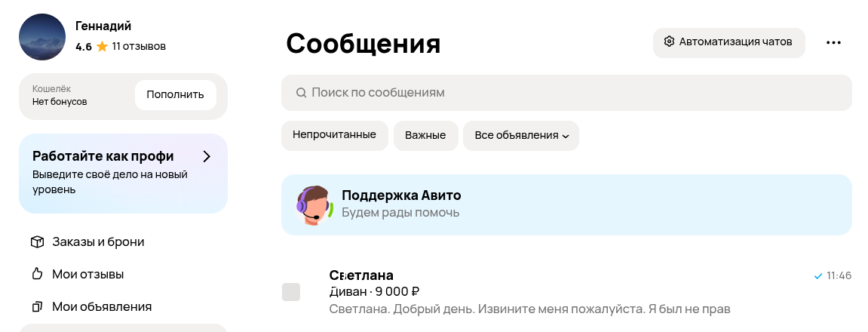Open the Светлана Диван conversation
This screenshot has height=332, width=868.
tap(566, 292)
